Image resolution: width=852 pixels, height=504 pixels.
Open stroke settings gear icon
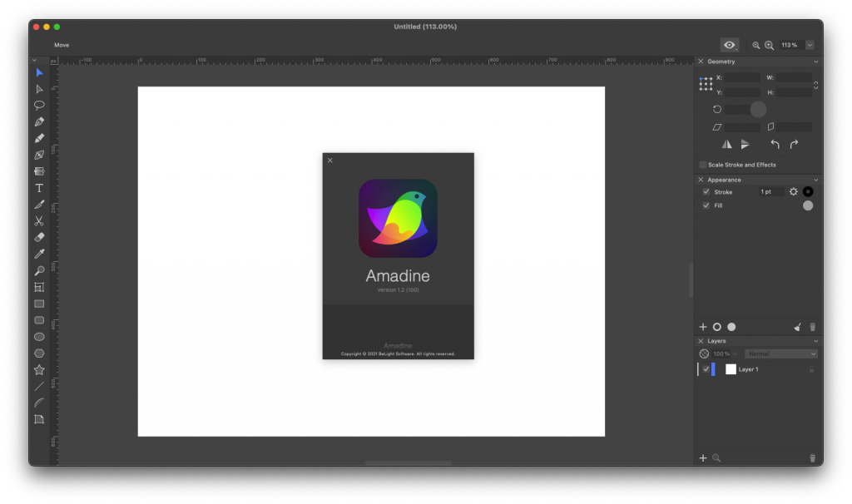click(793, 192)
